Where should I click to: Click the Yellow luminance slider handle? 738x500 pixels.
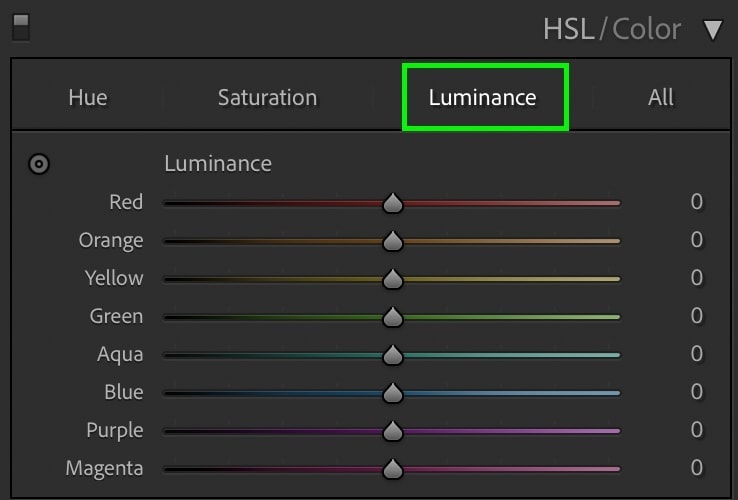[x=393, y=279]
